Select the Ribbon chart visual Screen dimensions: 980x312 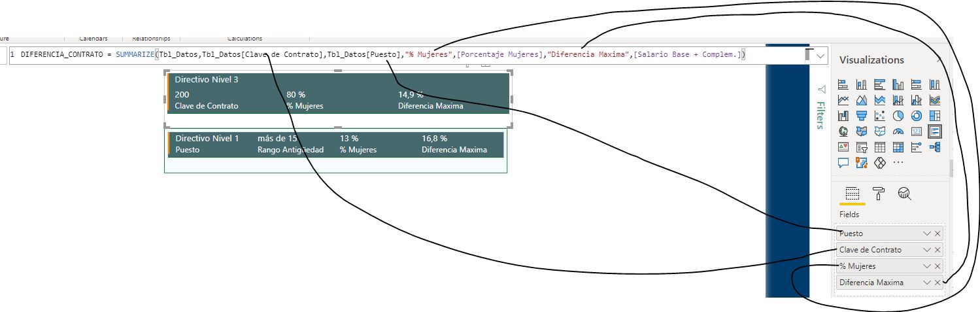point(935,100)
